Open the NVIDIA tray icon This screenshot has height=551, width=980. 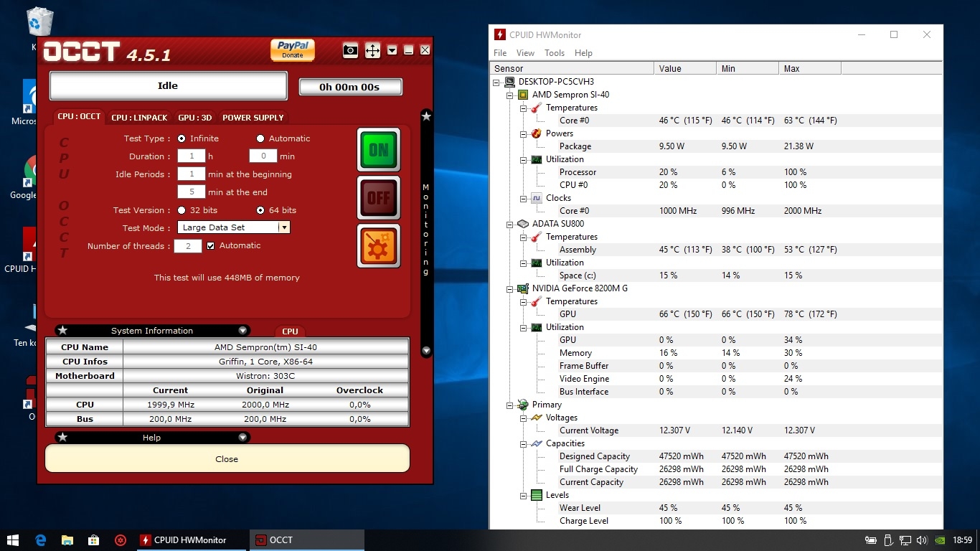tap(940, 540)
